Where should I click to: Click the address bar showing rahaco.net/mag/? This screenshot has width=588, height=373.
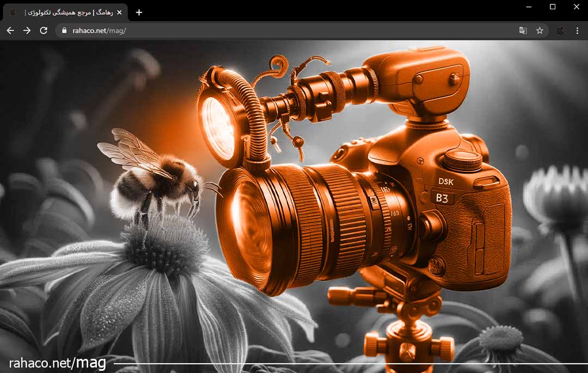[x=272, y=30]
